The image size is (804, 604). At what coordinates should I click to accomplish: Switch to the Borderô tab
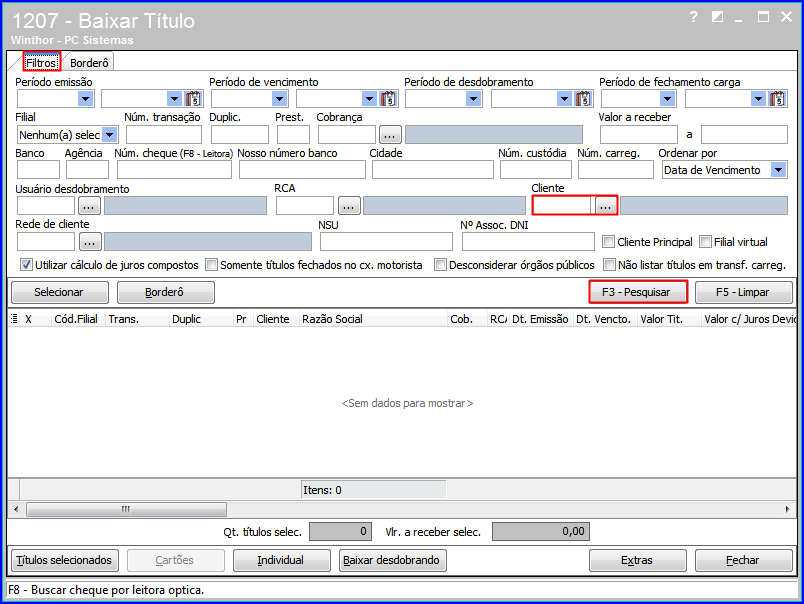89,63
